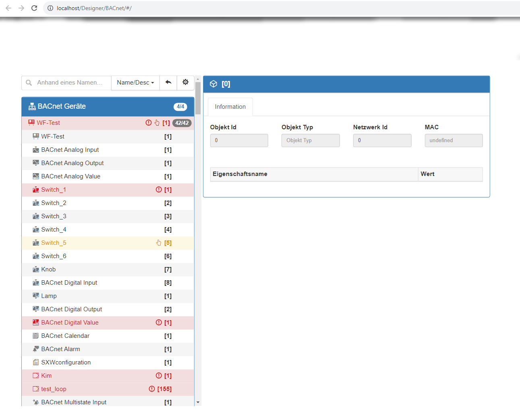Select test_loop row

pyautogui.click(x=108, y=389)
